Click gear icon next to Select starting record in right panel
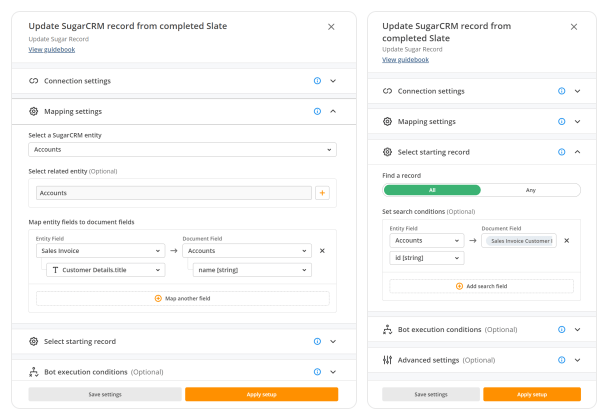This screenshot has width=608, height=420. point(387,152)
